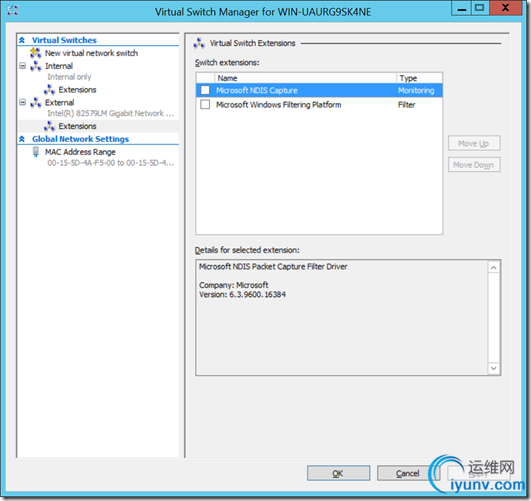Collapse the Internal switch tree node

click(x=22, y=66)
